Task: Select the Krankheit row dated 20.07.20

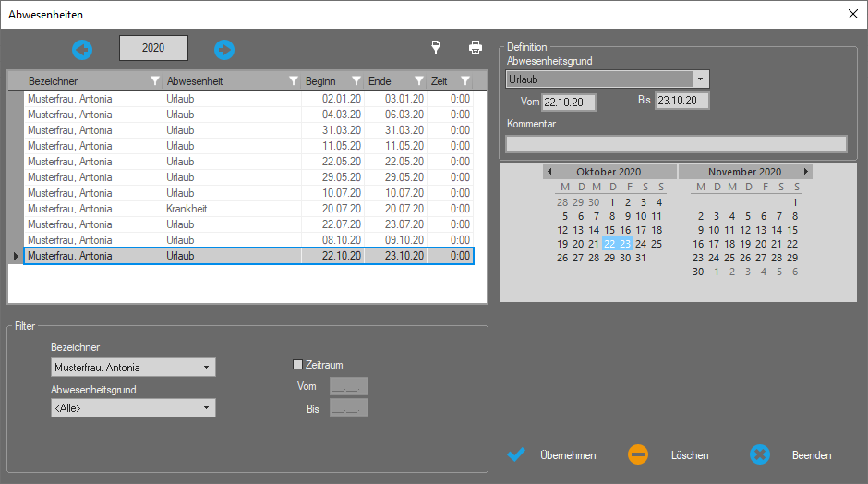Action: tap(247, 209)
